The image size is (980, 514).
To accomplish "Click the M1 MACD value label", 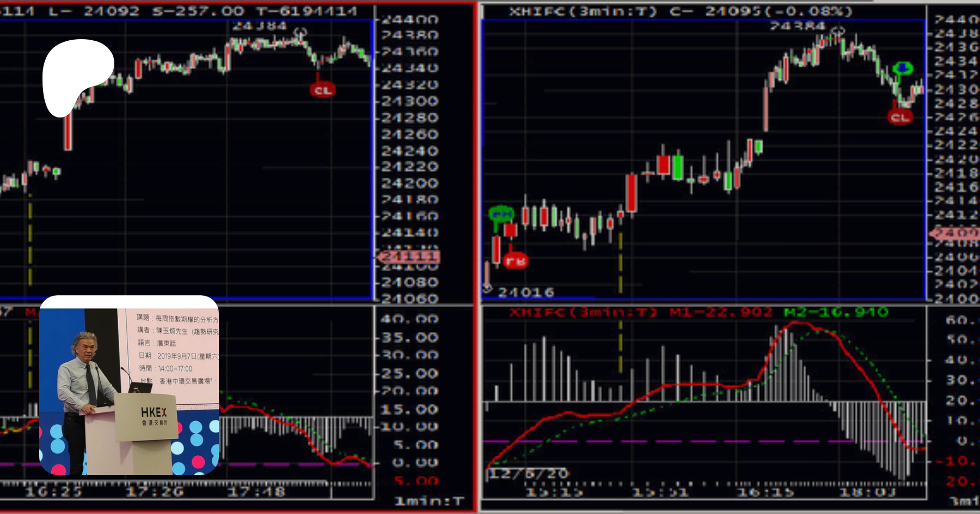I will pos(721,312).
